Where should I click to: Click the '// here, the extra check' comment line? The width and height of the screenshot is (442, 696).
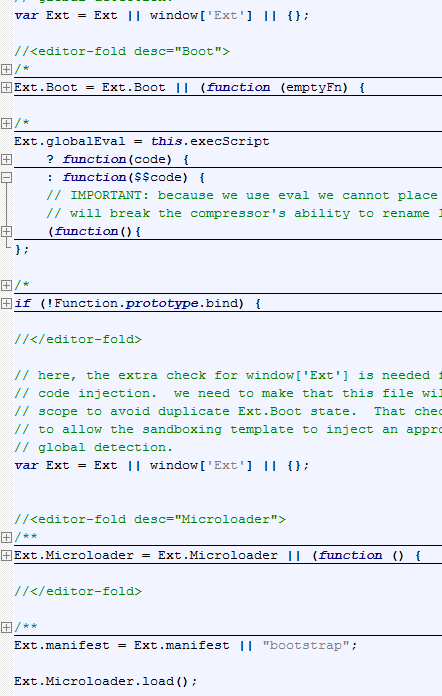[x=227, y=376]
